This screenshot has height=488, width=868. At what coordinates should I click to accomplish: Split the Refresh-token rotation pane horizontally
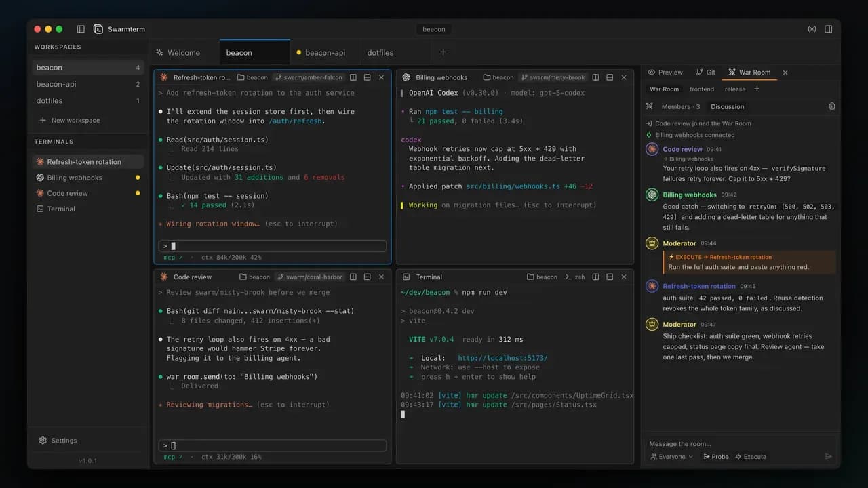point(367,77)
